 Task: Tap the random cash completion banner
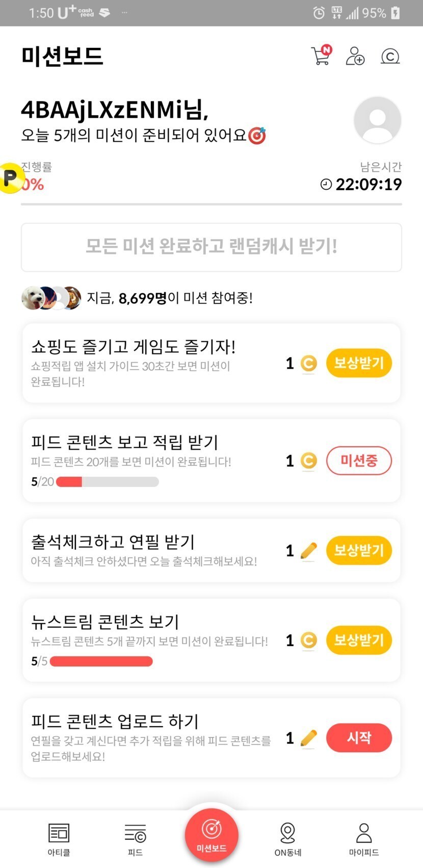click(211, 247)
